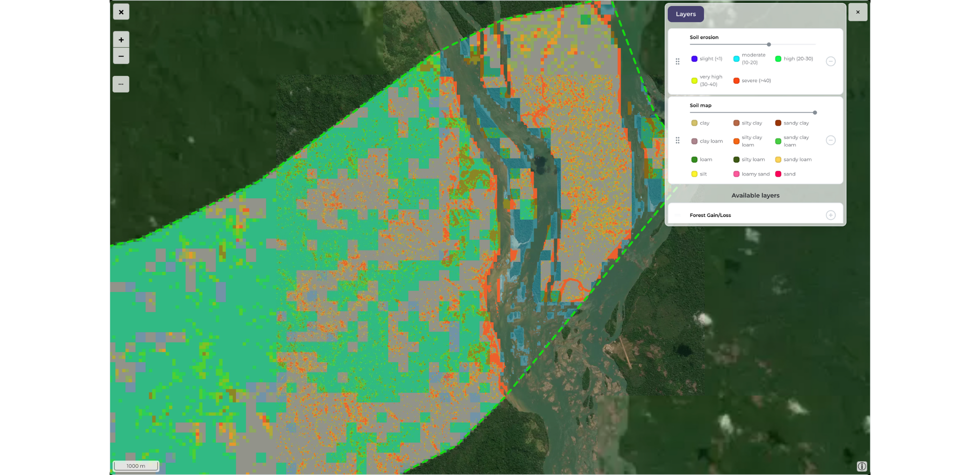Click the loamy sand legend swatch
This screenshot has height=475, width=980.
[736, 174]
